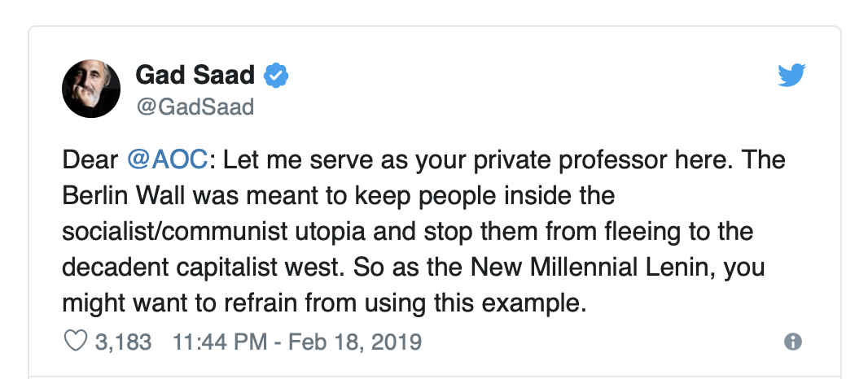Click the Twitter bird logo
Viewport: 868px width, 379px height.
coord(791,76)
